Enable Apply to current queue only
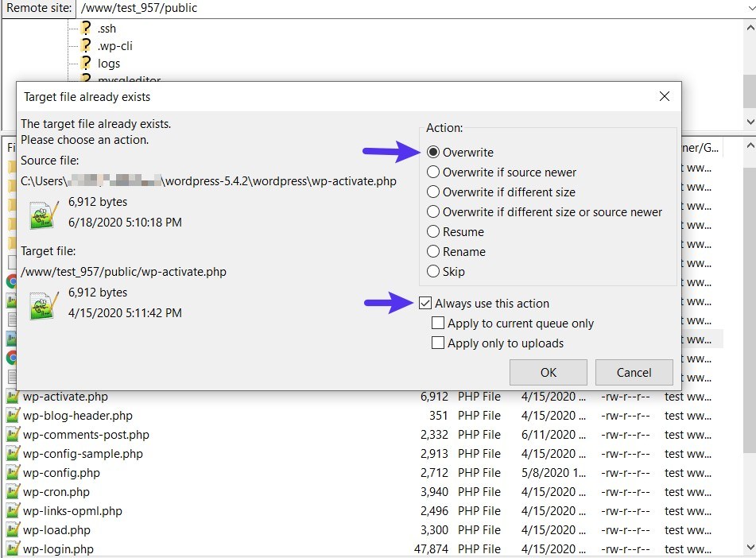 pos(437,324)
